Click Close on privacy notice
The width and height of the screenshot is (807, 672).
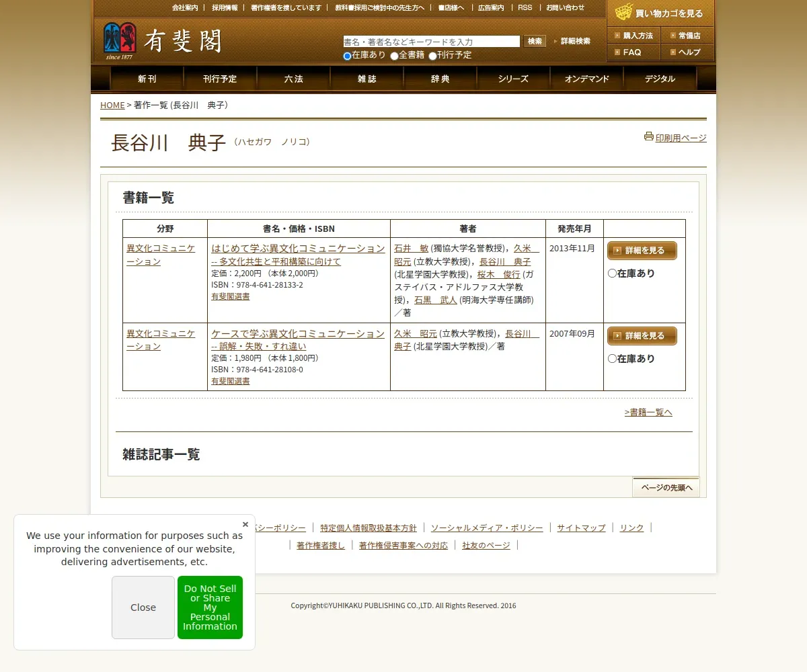[x=143, y=607]
